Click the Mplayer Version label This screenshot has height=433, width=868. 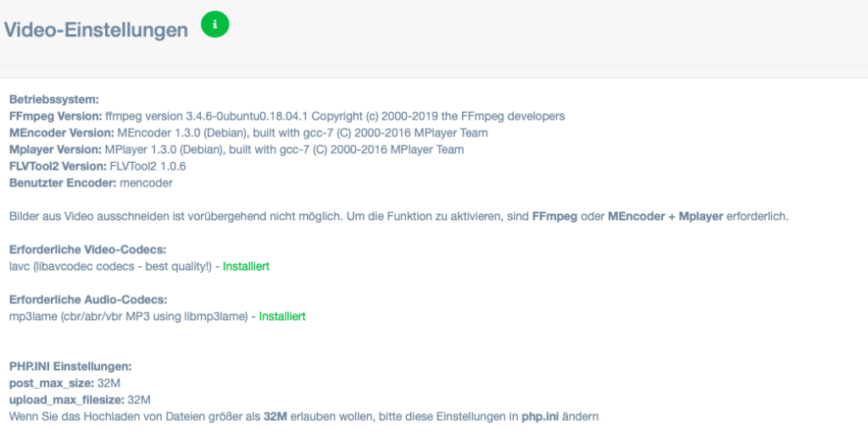coord(56,149)
